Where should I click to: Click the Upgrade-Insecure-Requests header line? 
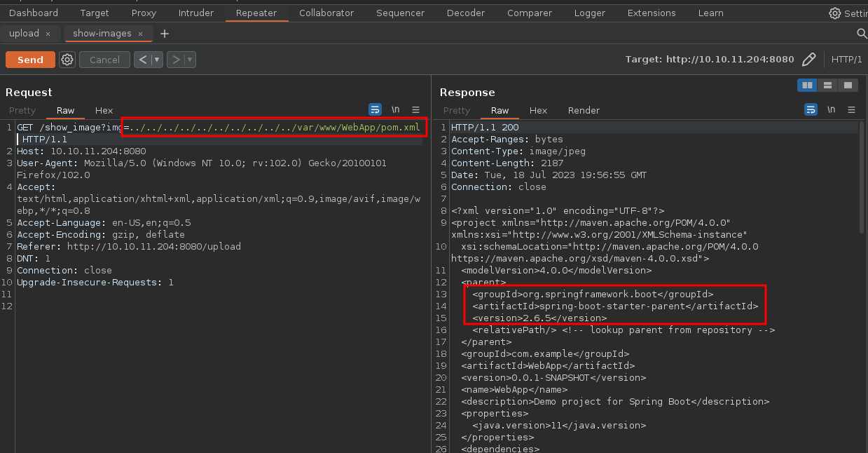(x=95, y=283)
